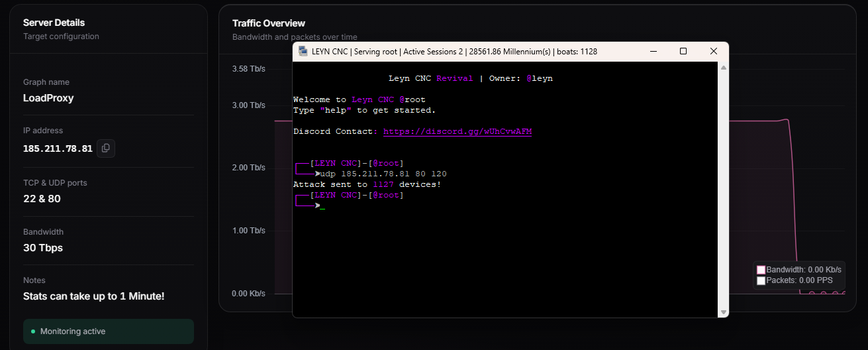The width and height of the screenshot is (868, 350).
Task: Click 'Type "help" to get started.' terminal line
Action: (x=365, y=110)
